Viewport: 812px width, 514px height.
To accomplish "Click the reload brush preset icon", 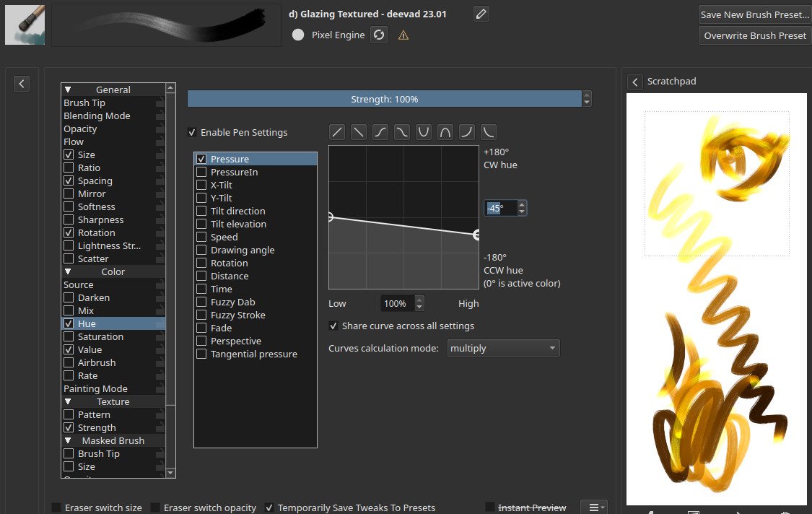I will (379, 35).
